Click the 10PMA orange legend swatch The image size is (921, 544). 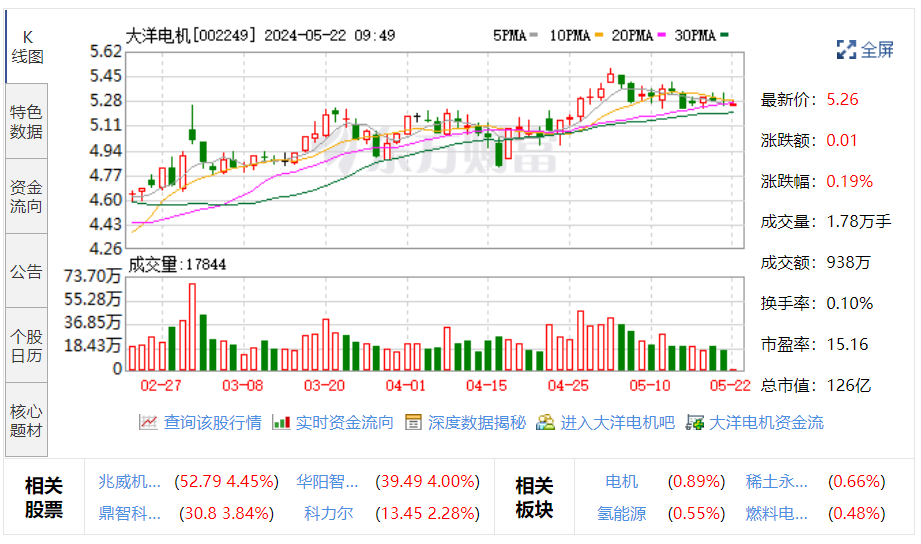(599, 35)
